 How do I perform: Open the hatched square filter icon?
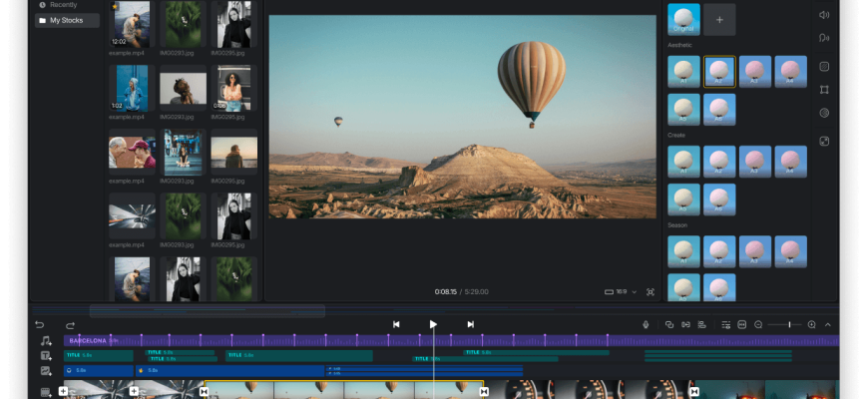pyautogui.click(x=824, y=67)
